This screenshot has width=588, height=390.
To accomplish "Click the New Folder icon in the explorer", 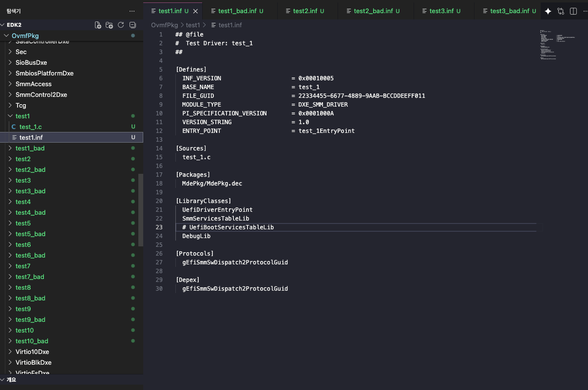I will [x=109, y=25].
